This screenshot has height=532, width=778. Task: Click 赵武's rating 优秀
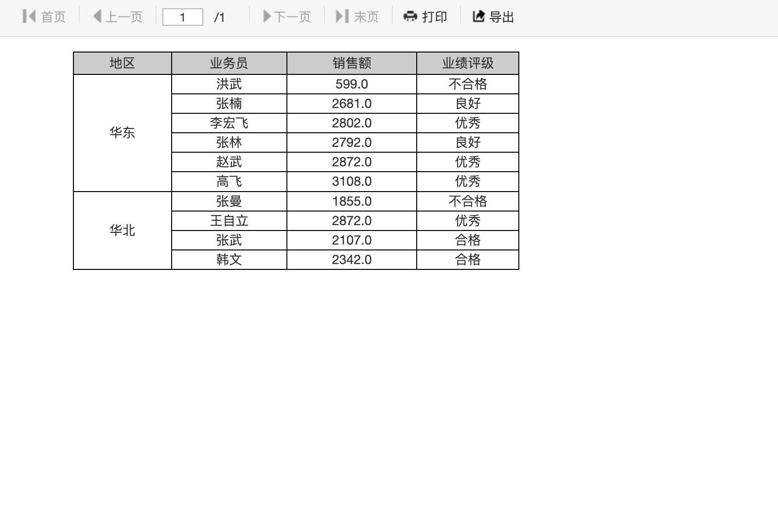(468, 162)
